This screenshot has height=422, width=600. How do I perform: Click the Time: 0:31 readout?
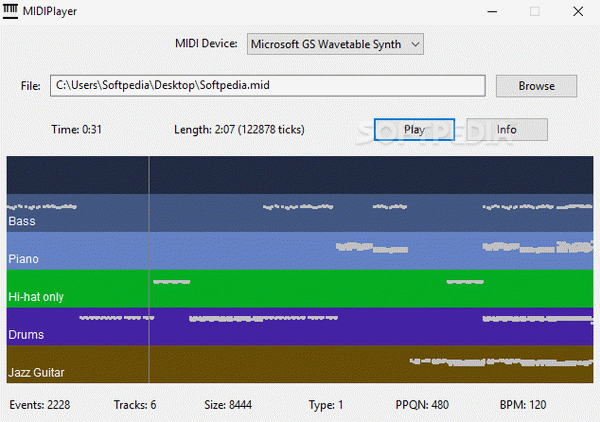click(x=77, y=129)
